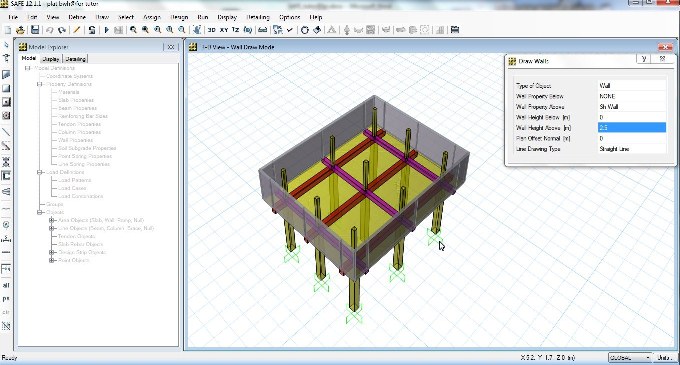The width and height of the screenshot is (680, 365).
Task: Collapse the Load Definitions tree node
Action: pyautogui.click(x=39, y=172)
